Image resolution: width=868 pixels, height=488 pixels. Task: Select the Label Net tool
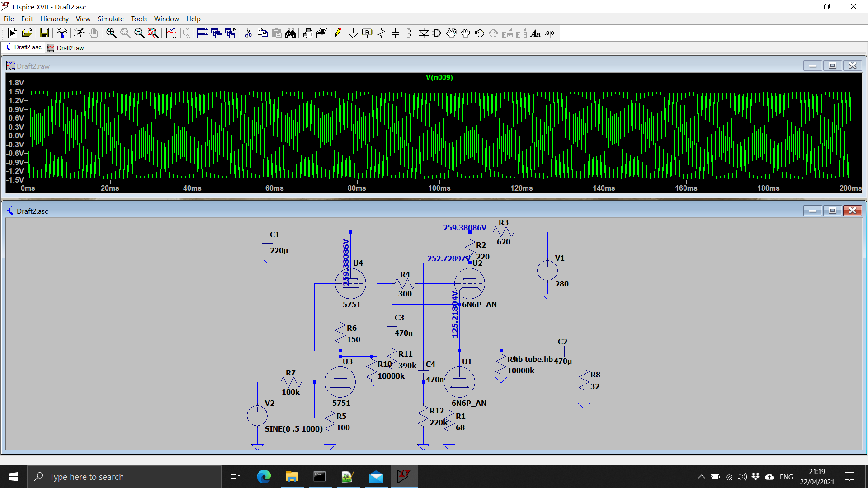(368, 33)
